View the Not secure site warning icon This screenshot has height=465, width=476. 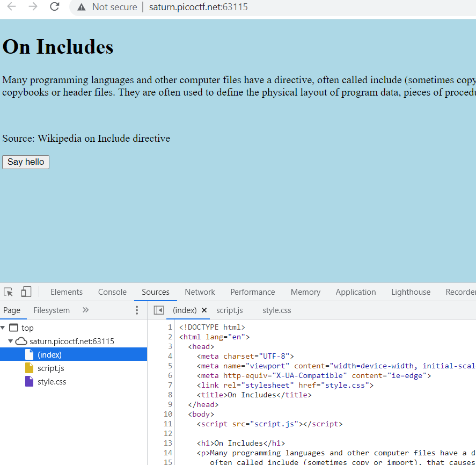point(82,7)
